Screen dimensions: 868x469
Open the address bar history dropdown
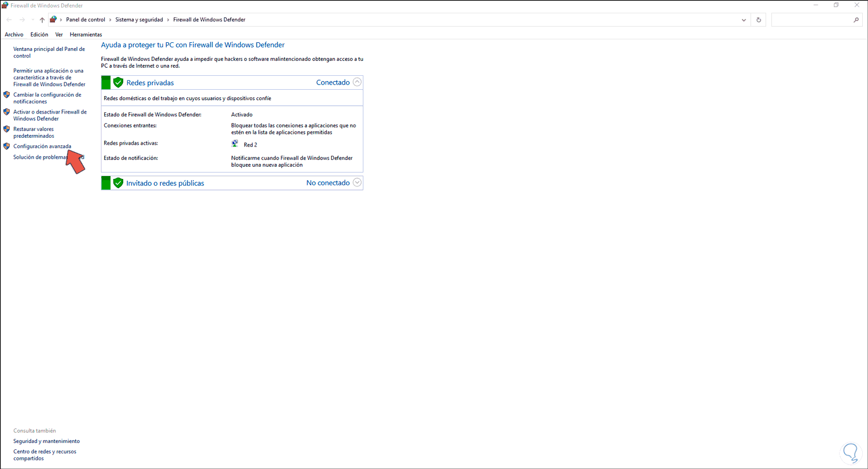[x=744, y=20]
